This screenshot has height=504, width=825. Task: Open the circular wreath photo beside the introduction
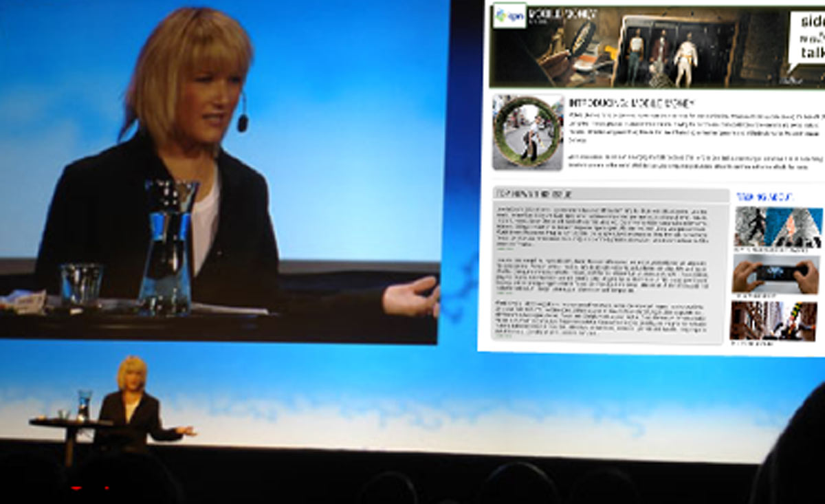pos(528,133)
